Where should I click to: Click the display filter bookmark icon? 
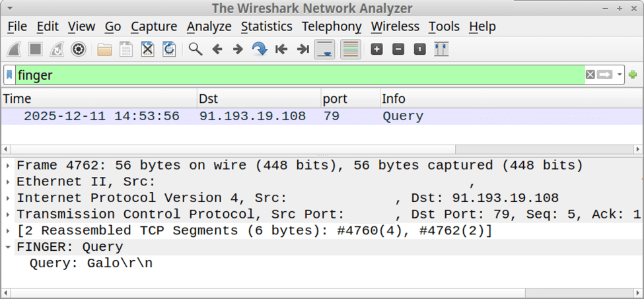click(x=9, y=75)
